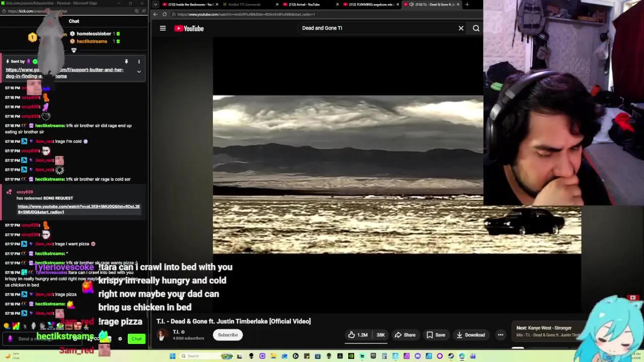Clear the YouTube search box text
Screen dimensions: 644x362
point(461,28)
